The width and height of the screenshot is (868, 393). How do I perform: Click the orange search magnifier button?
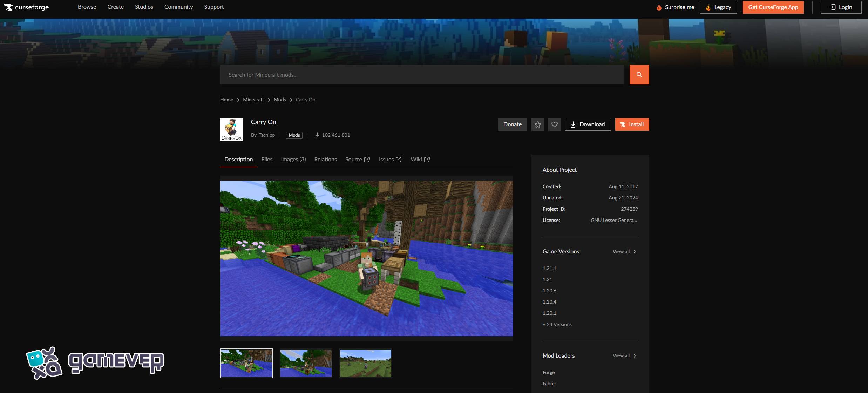tap(639, 75)
